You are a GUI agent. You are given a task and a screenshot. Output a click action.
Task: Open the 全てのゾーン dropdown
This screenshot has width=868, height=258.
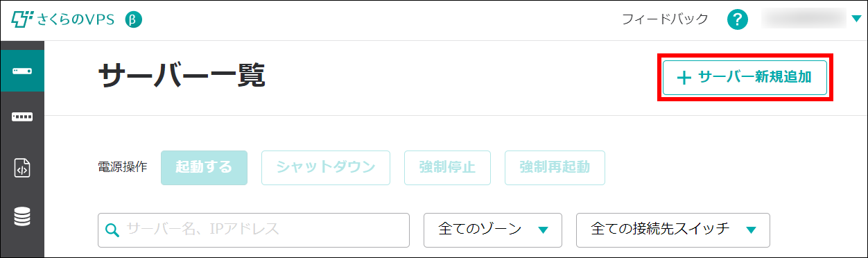pos(493,230)
